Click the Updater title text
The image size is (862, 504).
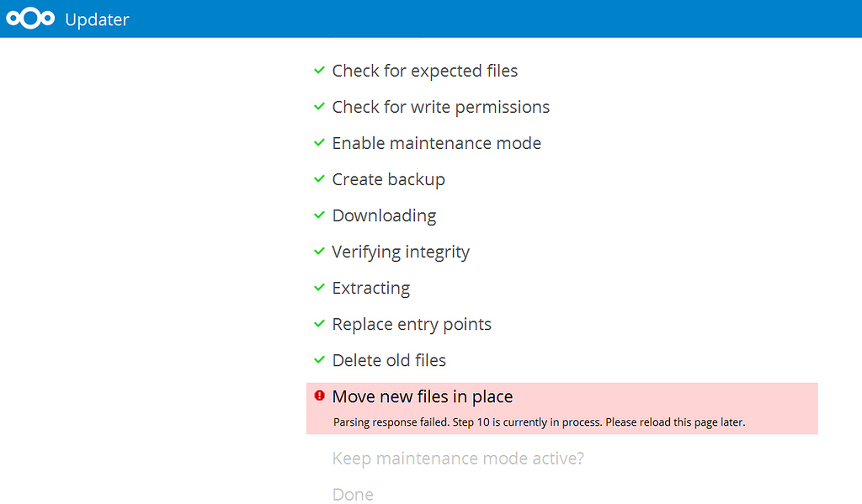pos(97,20)
